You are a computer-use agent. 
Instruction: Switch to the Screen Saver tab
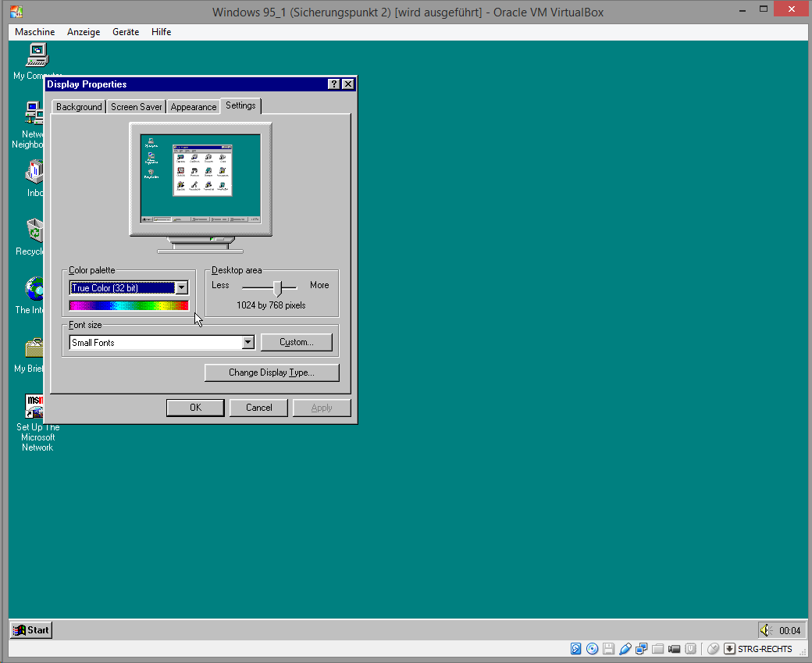point(136,107)
